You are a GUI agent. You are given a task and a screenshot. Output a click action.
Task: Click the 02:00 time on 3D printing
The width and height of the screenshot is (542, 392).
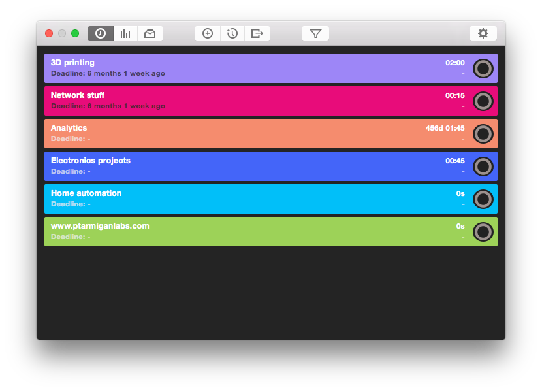pos(455,63)
